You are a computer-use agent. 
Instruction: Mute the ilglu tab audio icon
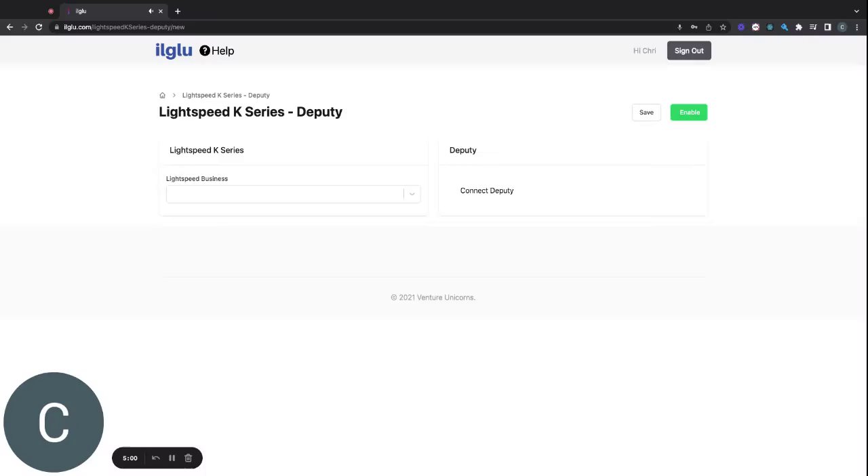click(151, 11)
